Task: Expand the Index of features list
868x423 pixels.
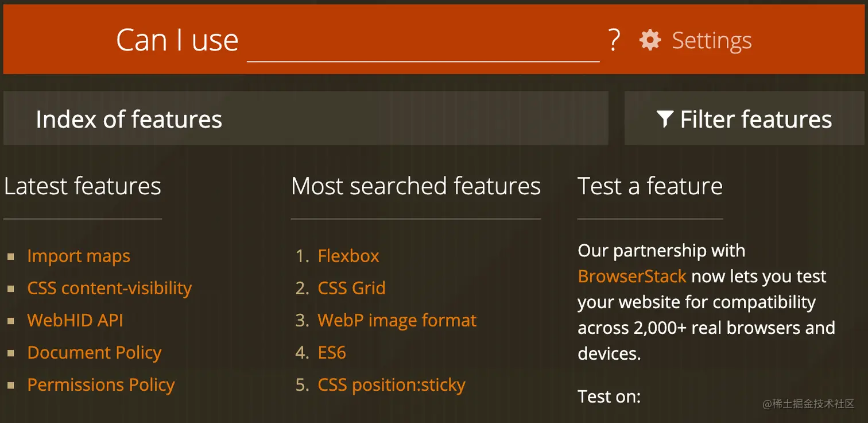Action: 129,119
